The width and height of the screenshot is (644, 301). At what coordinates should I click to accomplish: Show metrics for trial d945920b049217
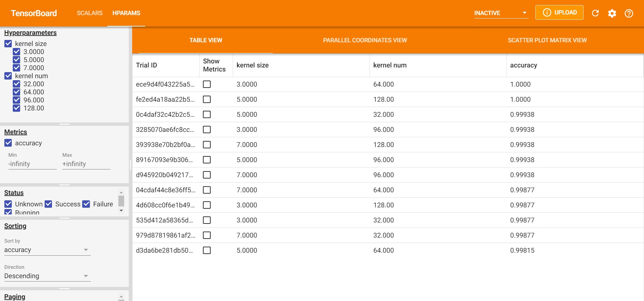207,175
